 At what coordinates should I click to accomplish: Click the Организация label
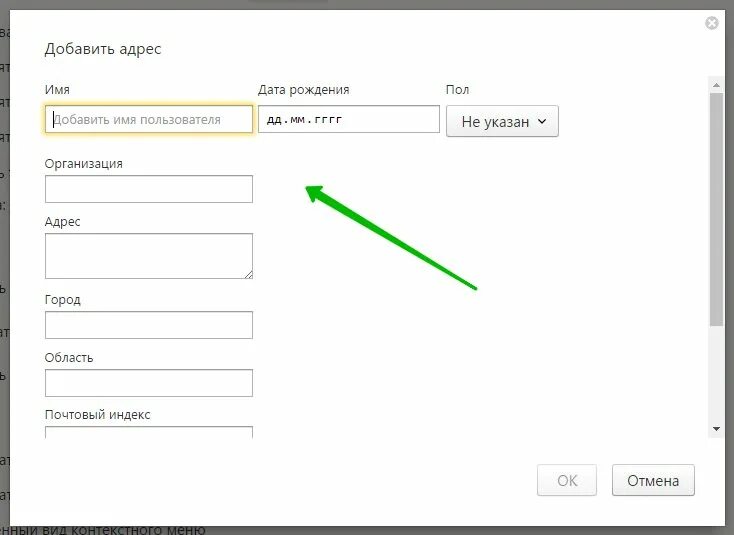click(84, 164)
